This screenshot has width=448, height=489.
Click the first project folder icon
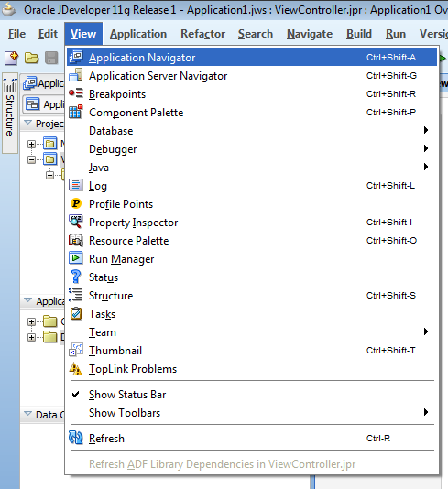49,144
